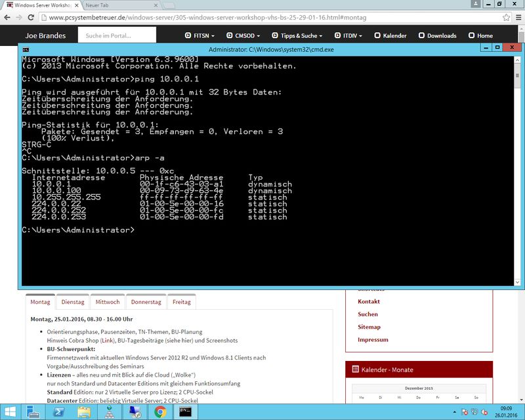525x420 pixels.
Task: Click the cmd.exe taskbar icon
Action: tap(185, 411)
